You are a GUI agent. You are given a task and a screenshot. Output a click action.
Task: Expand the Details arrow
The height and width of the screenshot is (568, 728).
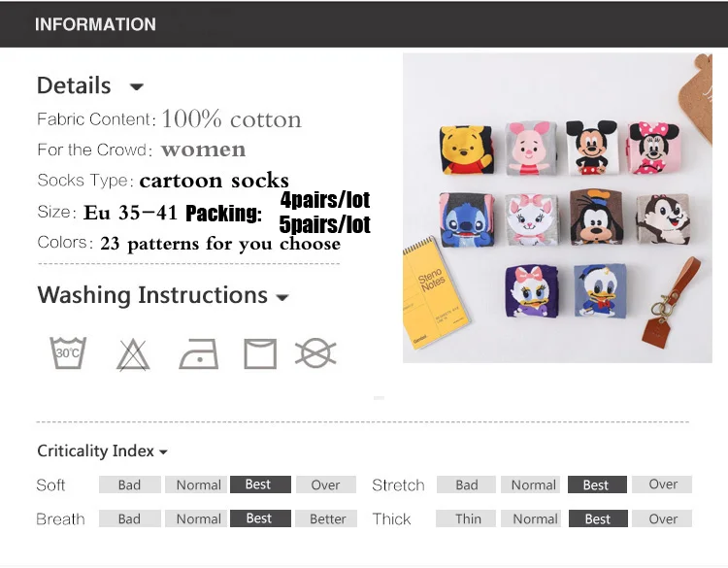(137, 86)
